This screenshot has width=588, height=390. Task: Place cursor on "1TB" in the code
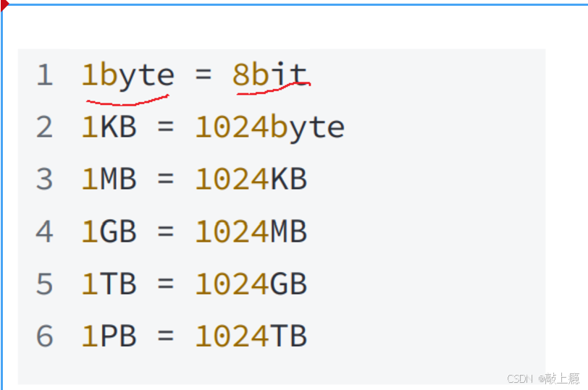pos(109,284)
